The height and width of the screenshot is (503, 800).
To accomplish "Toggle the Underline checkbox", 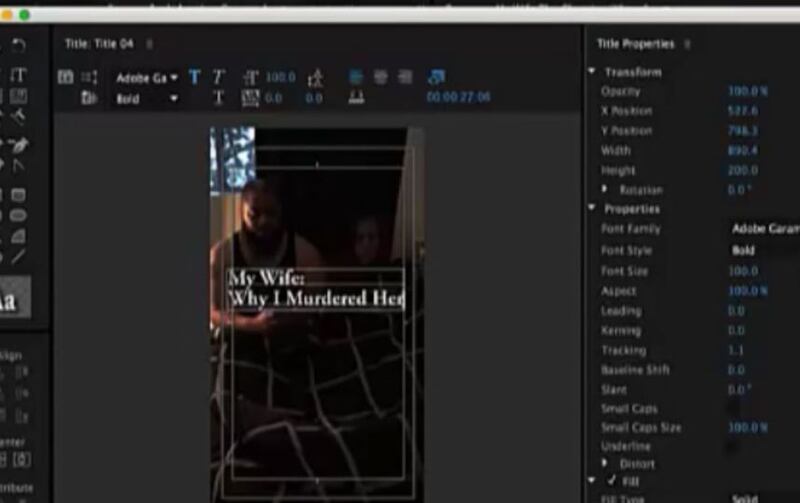I will [x=733, y=446].
